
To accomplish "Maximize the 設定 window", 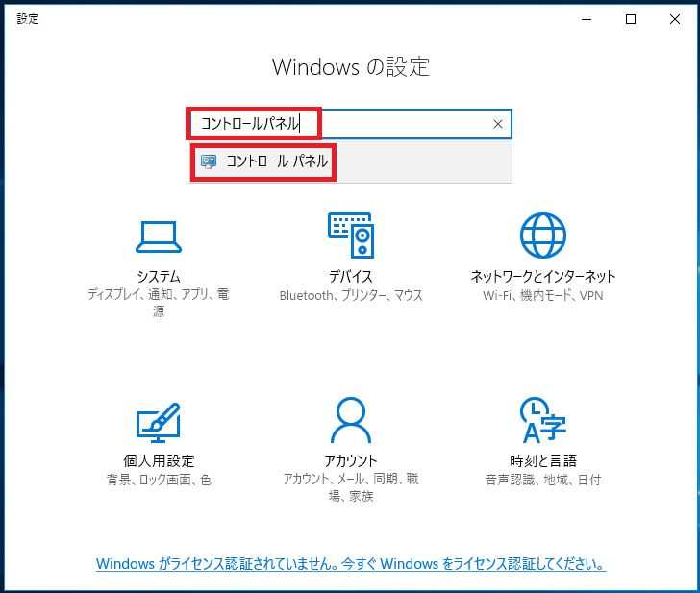I will tap(631, 19).
